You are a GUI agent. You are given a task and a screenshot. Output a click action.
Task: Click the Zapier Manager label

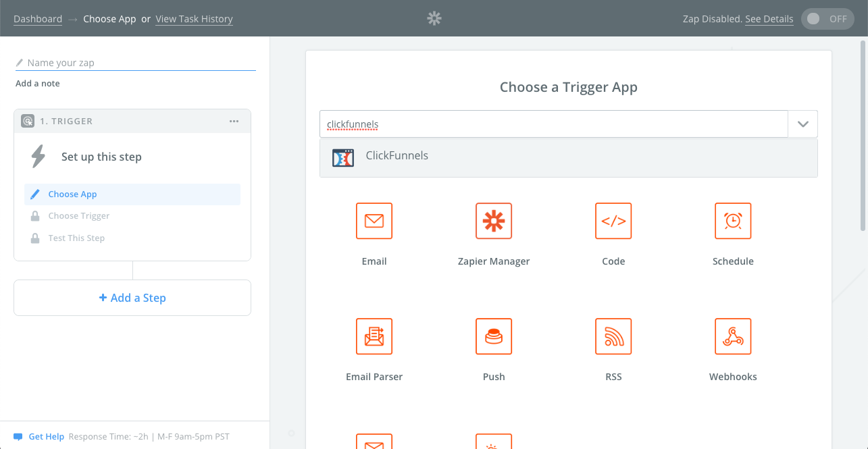tap(494, 261)
